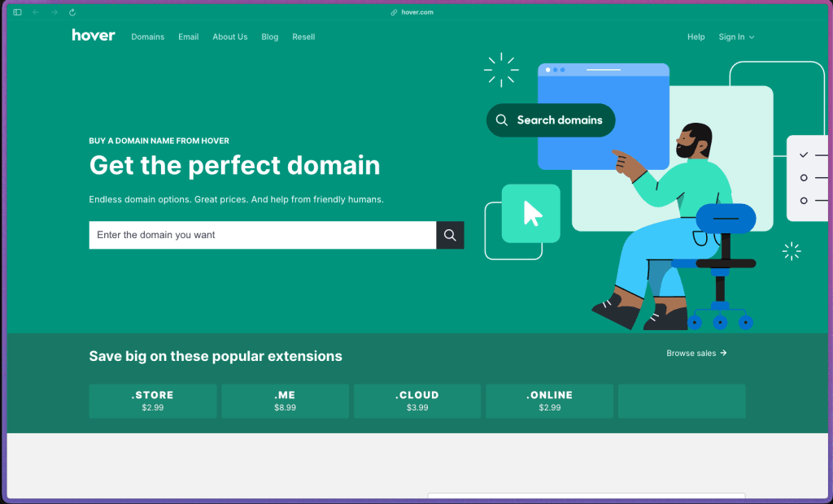
Task: Click 'BUY A DOMAIN NAME FROM HOVER' text
Action: point(159,141)
